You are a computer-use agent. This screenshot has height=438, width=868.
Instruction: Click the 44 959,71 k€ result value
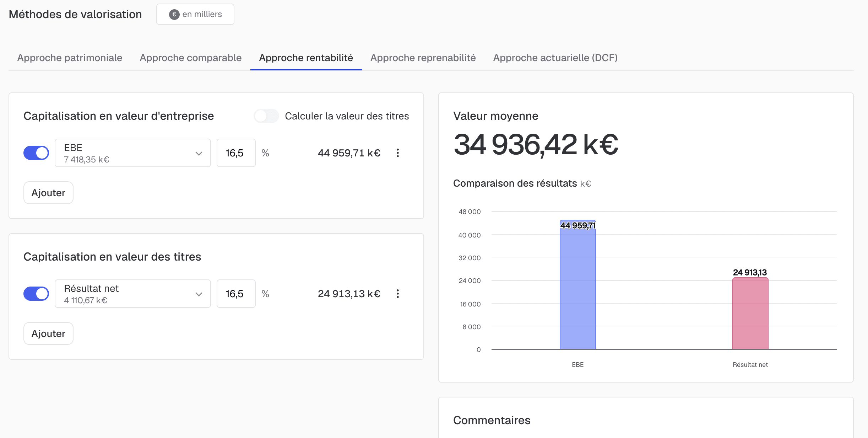[x=349, y=153]
